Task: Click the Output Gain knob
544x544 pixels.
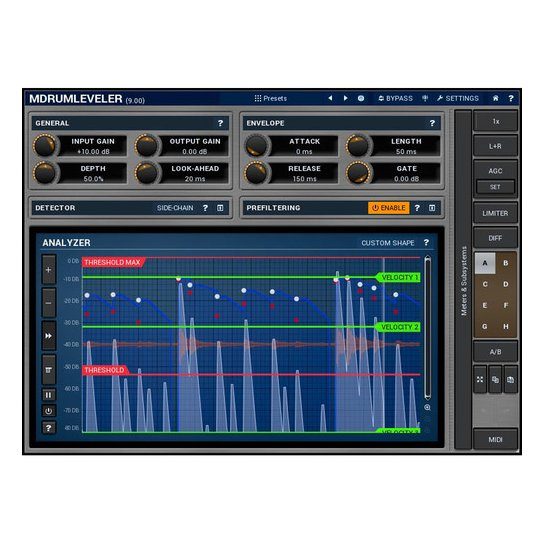Action: pyautogui.click(x=146, y=146)
